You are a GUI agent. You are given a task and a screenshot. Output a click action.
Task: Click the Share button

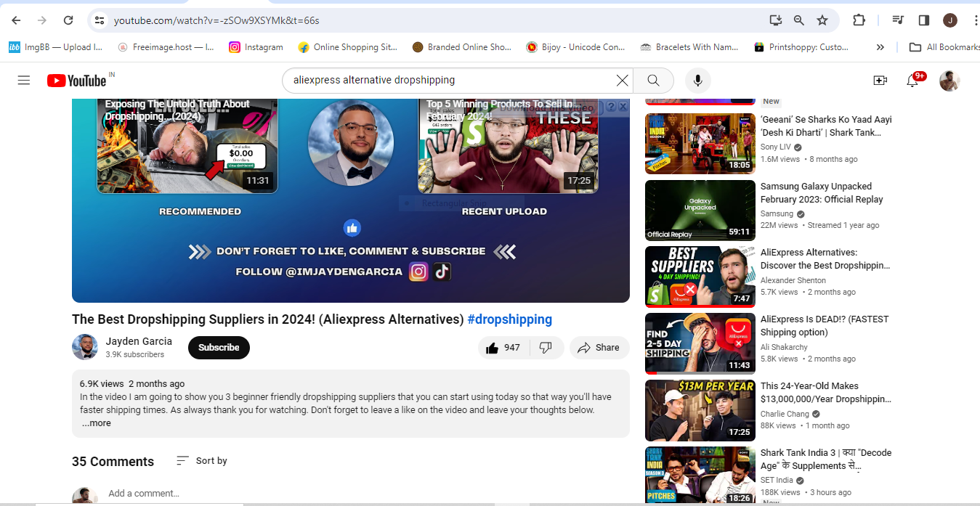(599, 348)
